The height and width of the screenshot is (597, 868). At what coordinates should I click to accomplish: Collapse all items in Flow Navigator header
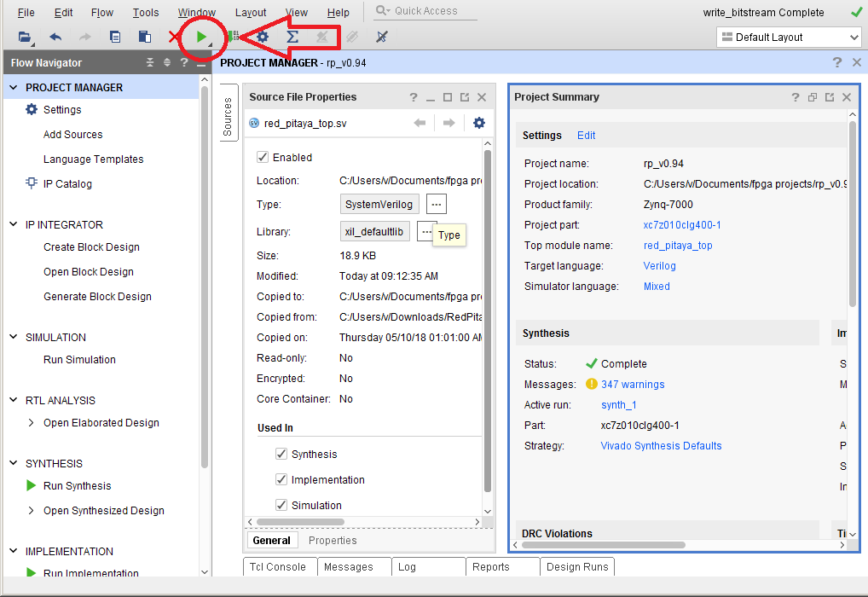pyautogui.click(x=150, y=62)
